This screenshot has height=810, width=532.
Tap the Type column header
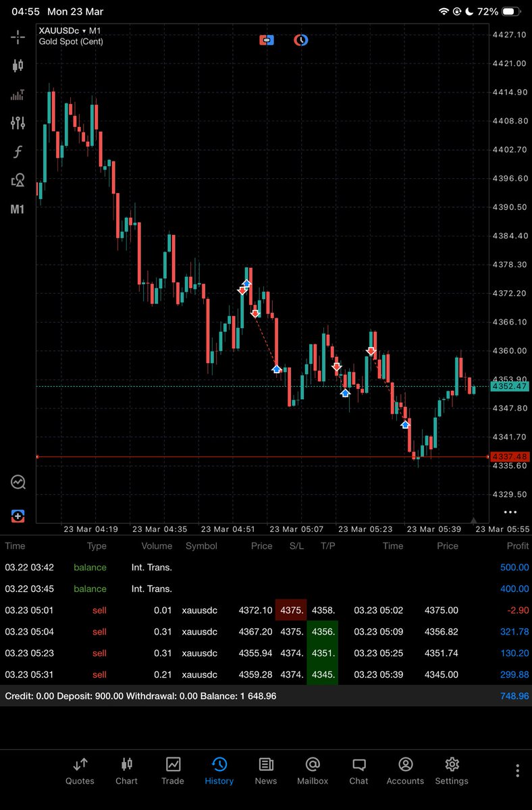tap(97, 546)
